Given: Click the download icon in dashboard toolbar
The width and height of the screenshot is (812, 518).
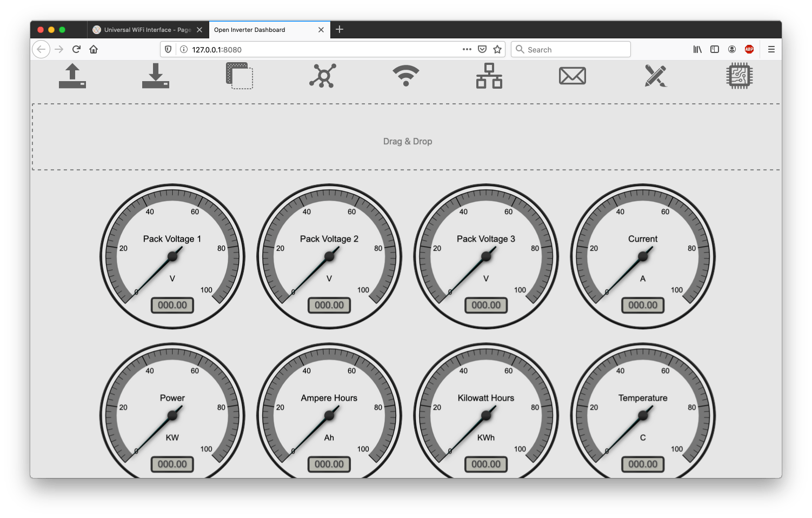Looking at the screenshot, I should click(156, 76).
